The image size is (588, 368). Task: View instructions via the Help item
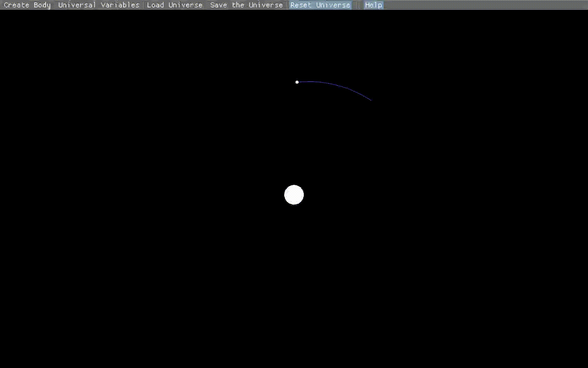click(x=373, y=5)
